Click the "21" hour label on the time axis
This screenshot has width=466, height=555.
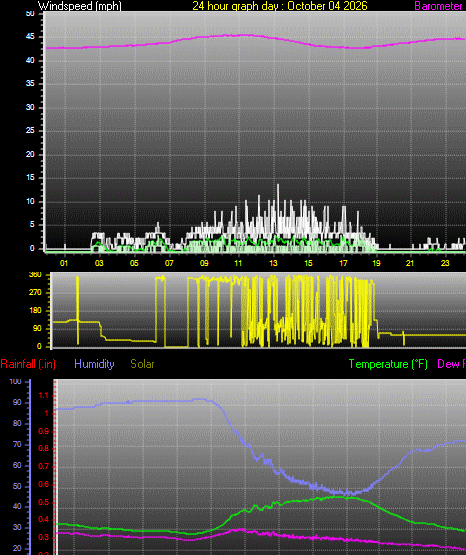[x=410, y=263]
